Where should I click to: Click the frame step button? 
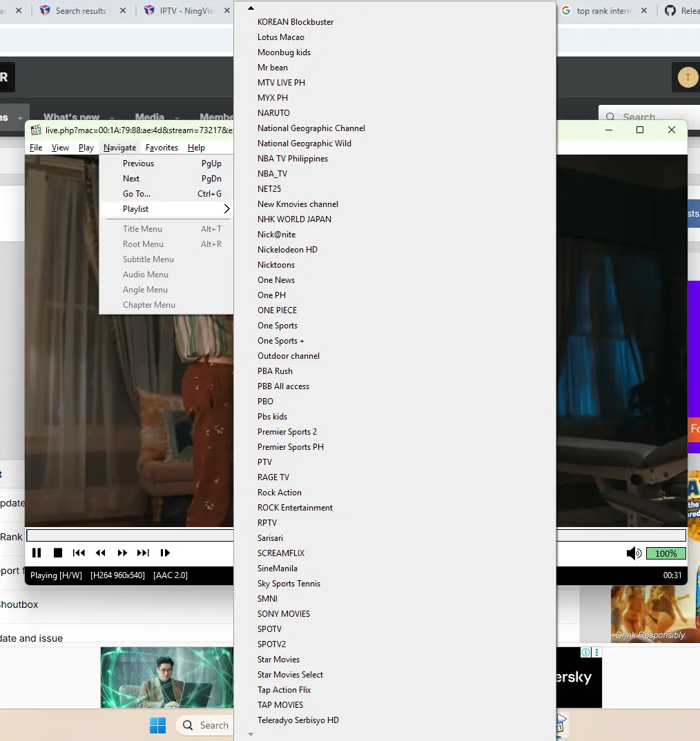click(165, 553)
